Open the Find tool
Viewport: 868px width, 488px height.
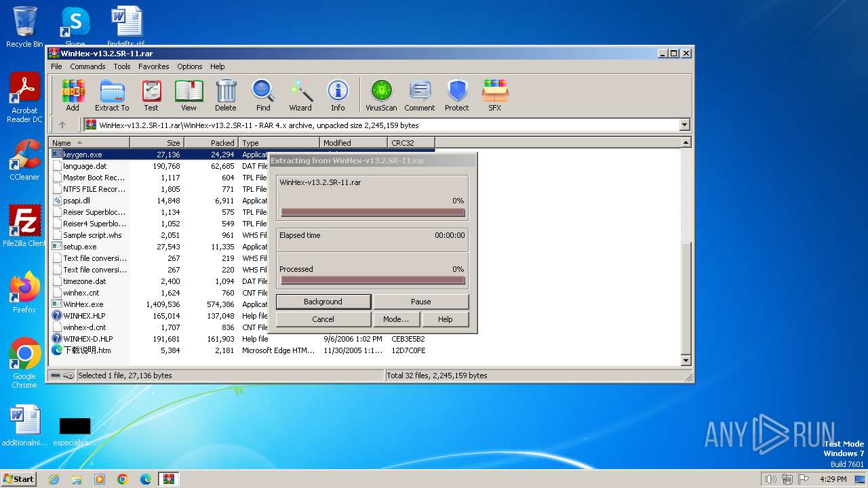click(263, 95)
